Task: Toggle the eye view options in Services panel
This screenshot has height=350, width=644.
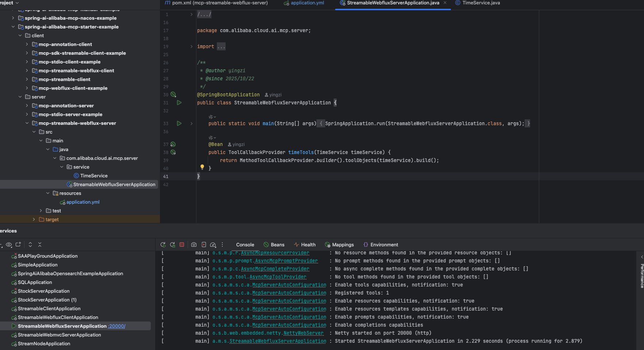Action: [x=9, y=245]
